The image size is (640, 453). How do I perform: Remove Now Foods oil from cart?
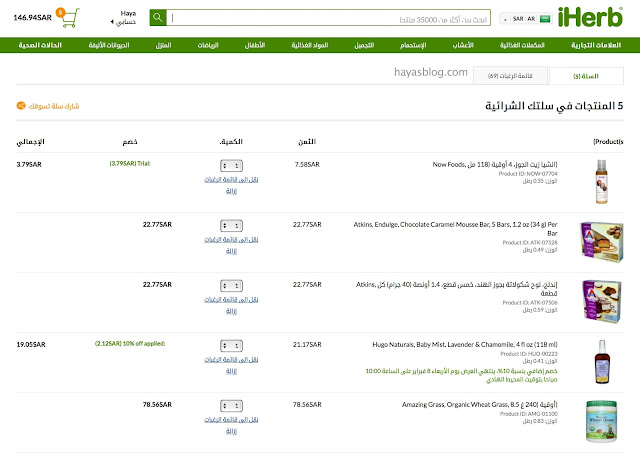[231, 191]
